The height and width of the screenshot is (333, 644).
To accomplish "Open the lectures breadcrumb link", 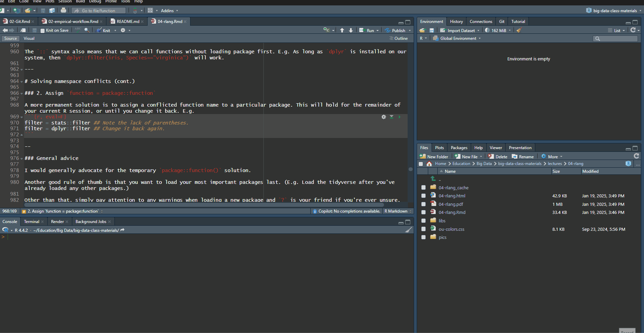I will coord(555,164).
